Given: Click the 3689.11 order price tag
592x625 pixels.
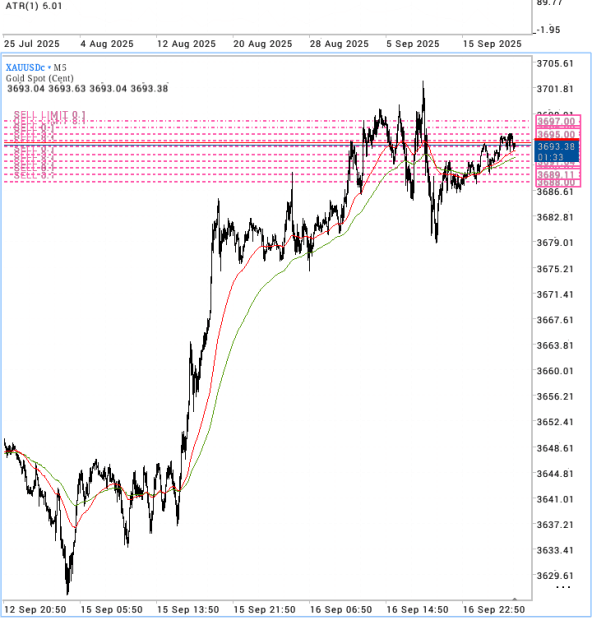Looking at the screenshot, I should point(556,175).
